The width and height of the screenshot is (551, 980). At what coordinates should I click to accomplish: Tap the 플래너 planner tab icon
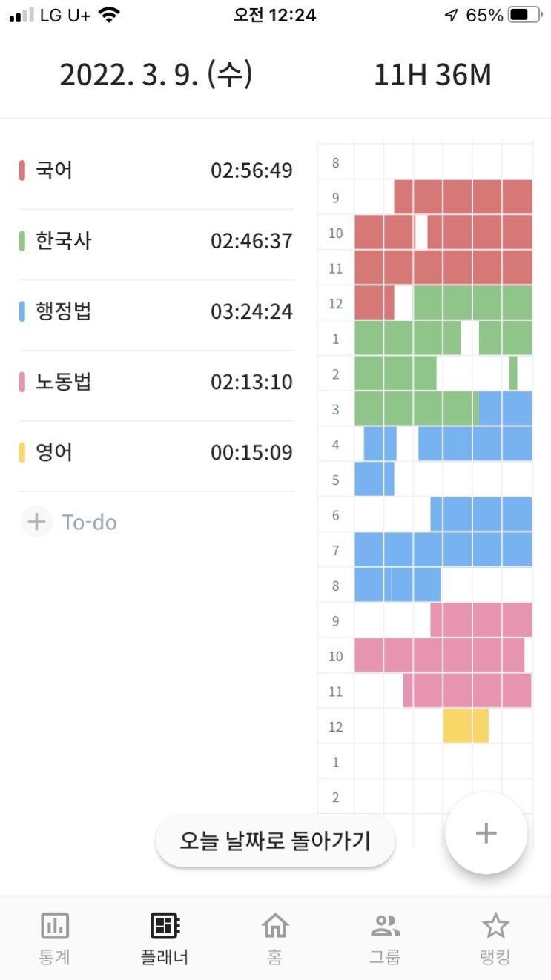(165, 925)
